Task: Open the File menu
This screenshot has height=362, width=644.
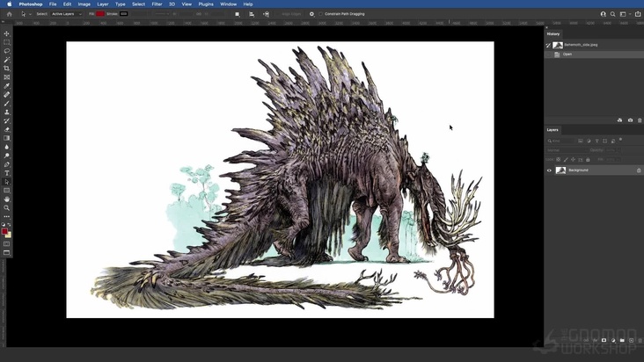Action: point(53,4)
